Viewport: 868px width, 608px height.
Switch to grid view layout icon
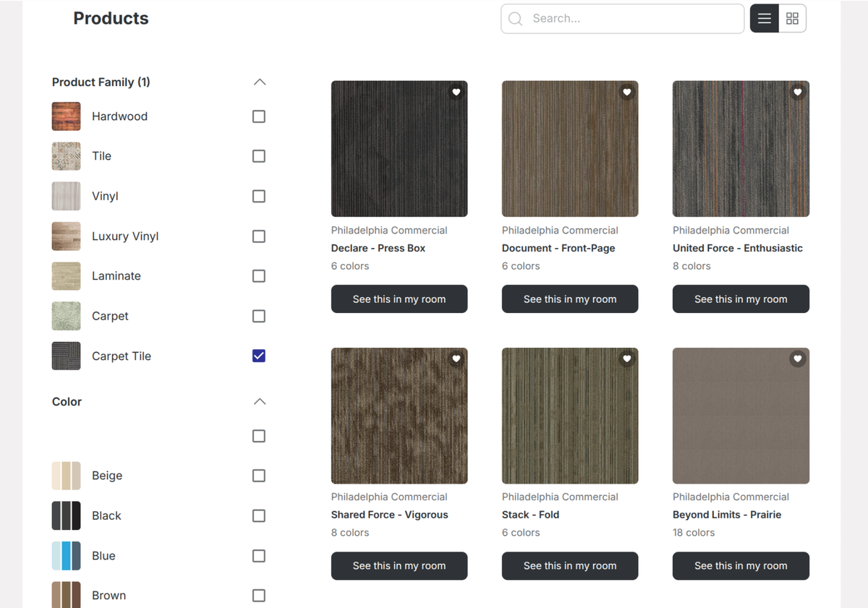point(792,19)
